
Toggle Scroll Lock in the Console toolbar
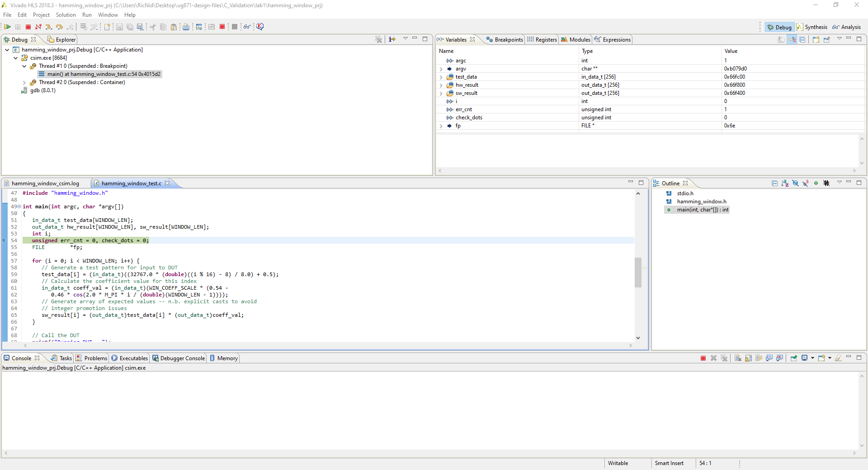(748, 358)
